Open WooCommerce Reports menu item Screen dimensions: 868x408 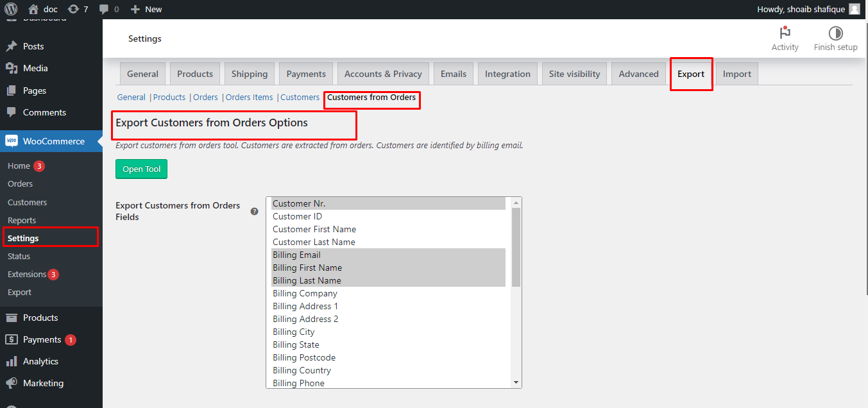point(22,220)
